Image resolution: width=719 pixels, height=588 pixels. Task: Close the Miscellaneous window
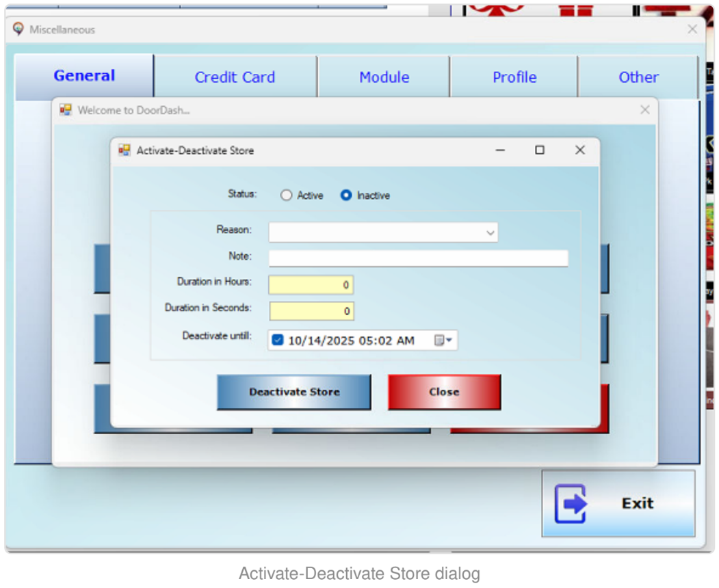(692, 29)
